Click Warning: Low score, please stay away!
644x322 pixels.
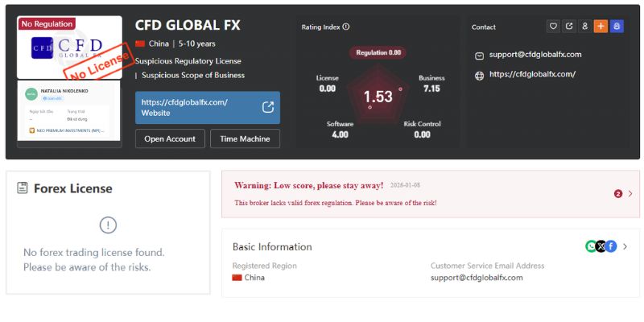(x=309, y=185)
